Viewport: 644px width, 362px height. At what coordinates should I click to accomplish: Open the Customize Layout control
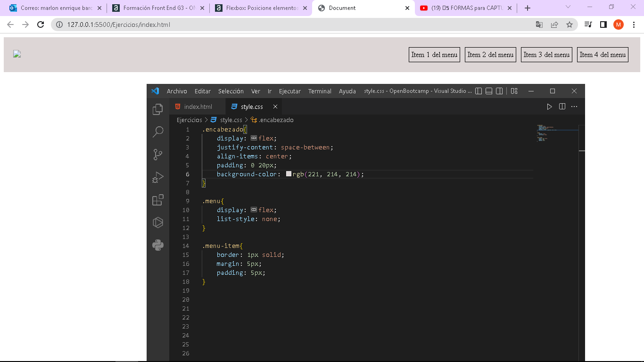514,91
